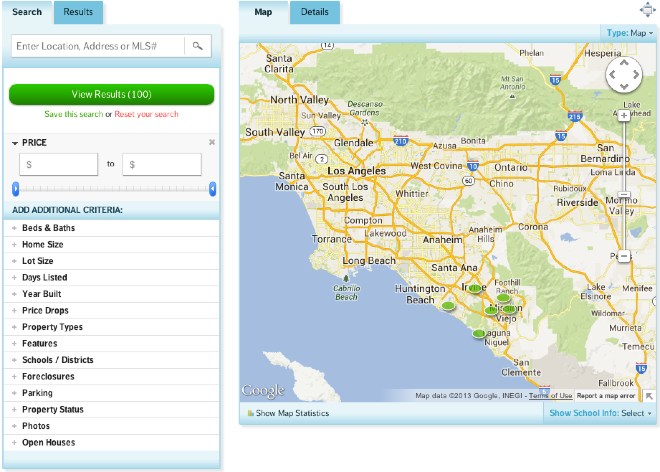Click the right price slider handle
Image resolution: width=660 pixels, height=472 pixels.
213,188
